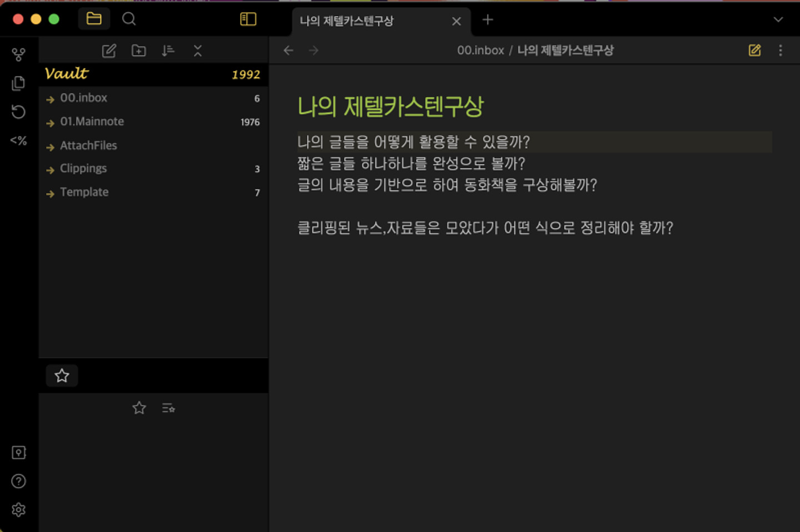This screenshot has width=800, height=532.
Task: Change sort order of files
Action: 168,51
